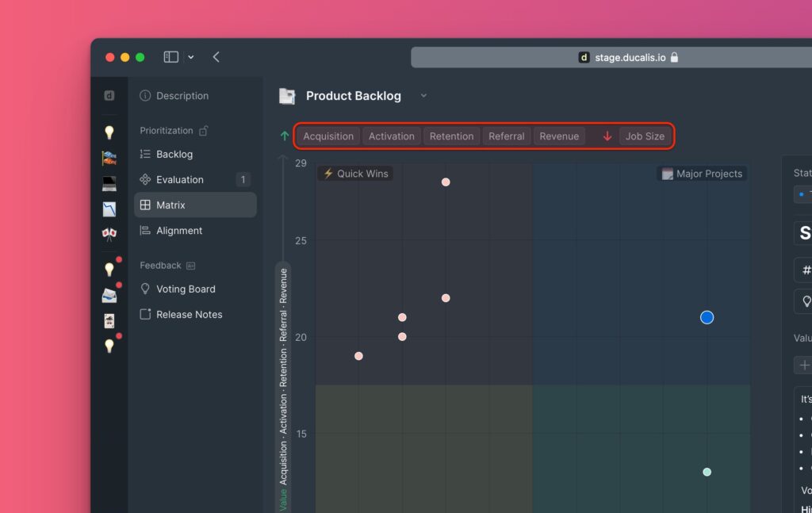812x513 pixels.
Task: Select the downtrend chart board icon
Action: 109,209
